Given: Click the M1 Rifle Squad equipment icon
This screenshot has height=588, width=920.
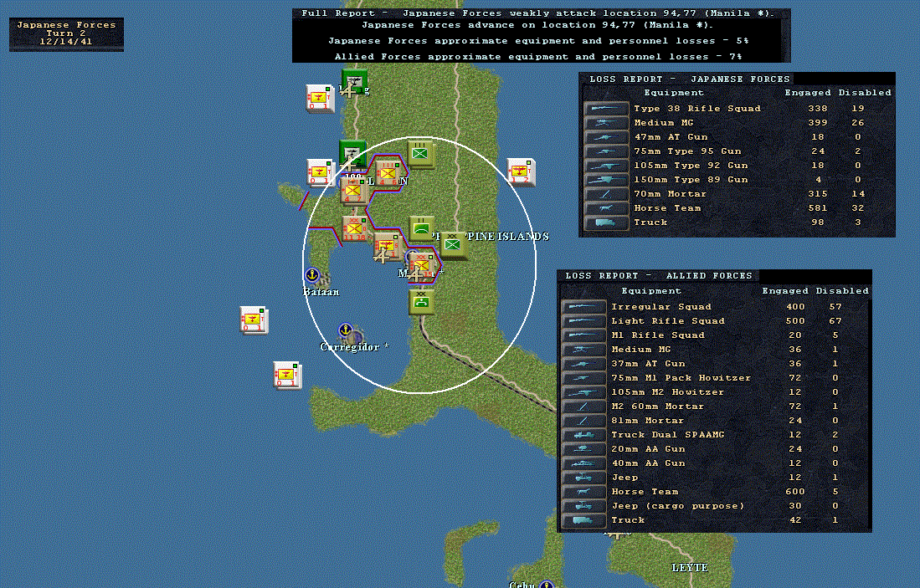Looking at the screenshot, I should 583,335.
